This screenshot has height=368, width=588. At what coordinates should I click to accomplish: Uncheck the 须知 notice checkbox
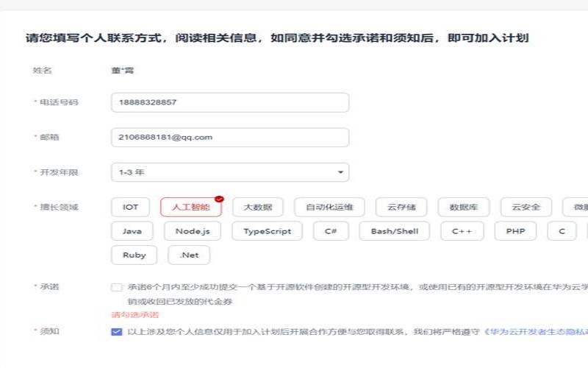click(117, 332)
